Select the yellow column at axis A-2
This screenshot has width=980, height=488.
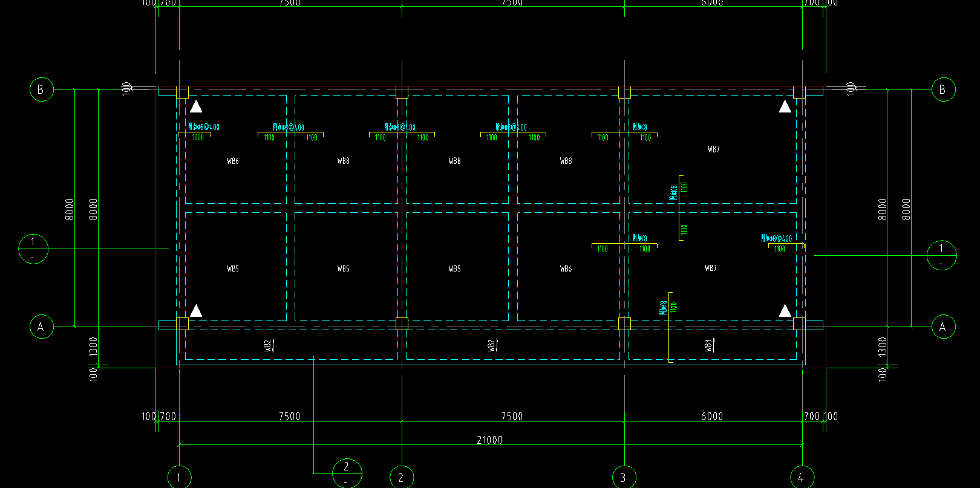tap(402, 324)
